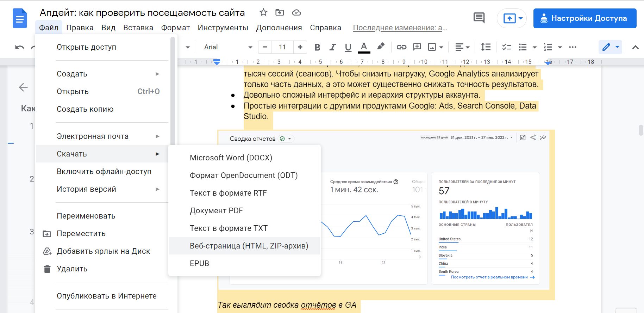Open the Вид menu
Image resolution: width=644 pixels, height=313 pixels.
(x=108, y=27)
